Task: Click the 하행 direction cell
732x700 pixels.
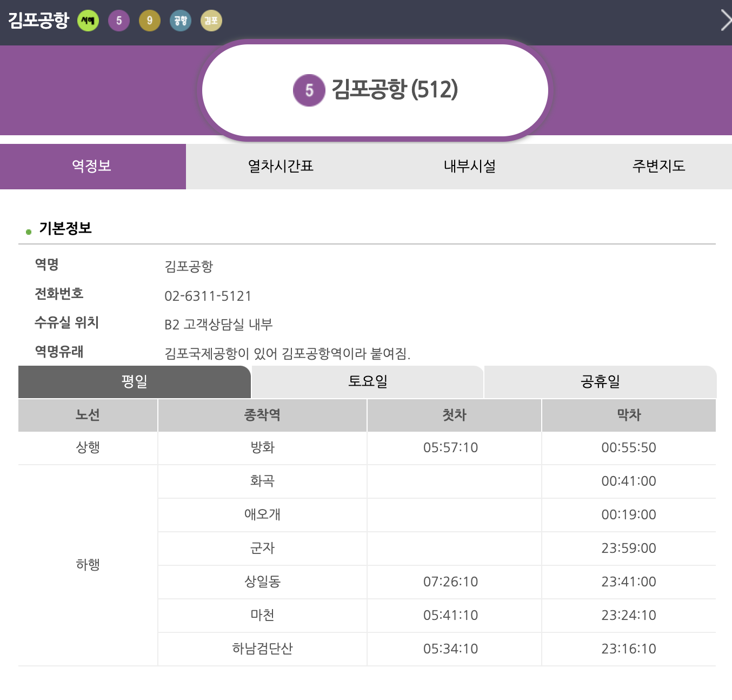Action: pyautogui.click(x=88, y=565)
